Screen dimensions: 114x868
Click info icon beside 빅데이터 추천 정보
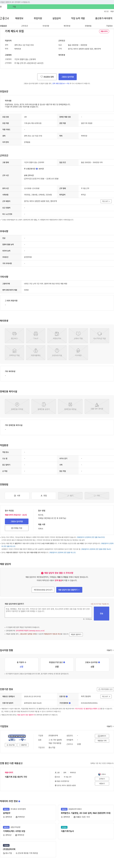(x=19, y=801)
